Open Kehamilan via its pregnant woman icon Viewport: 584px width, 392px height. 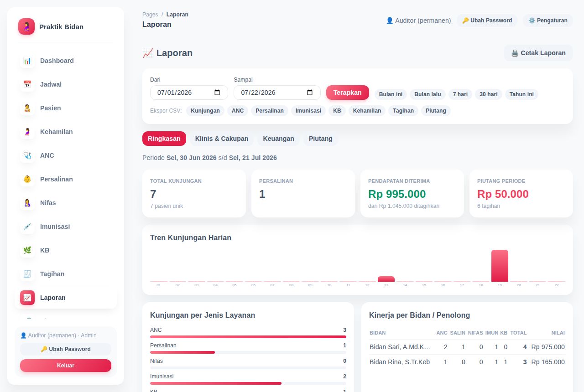click(x=27, y=132)
